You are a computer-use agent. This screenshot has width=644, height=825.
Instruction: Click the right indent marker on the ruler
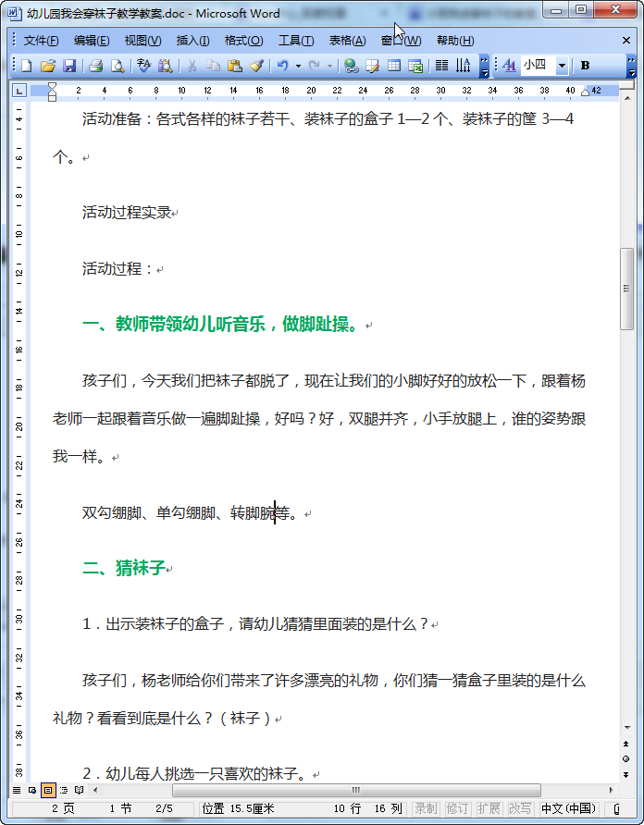585,93
